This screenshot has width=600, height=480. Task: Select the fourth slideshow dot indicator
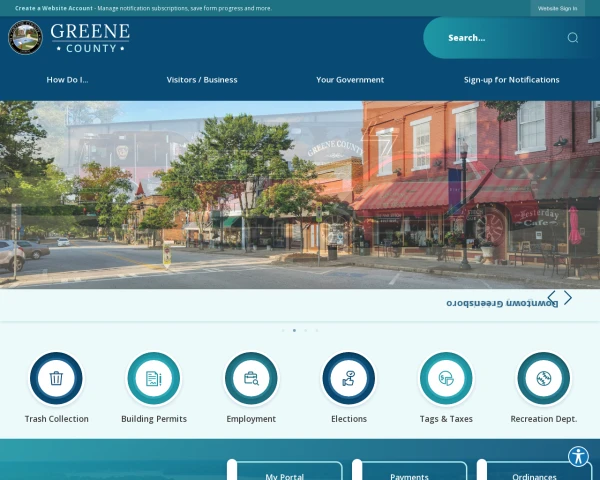[317, 330]
